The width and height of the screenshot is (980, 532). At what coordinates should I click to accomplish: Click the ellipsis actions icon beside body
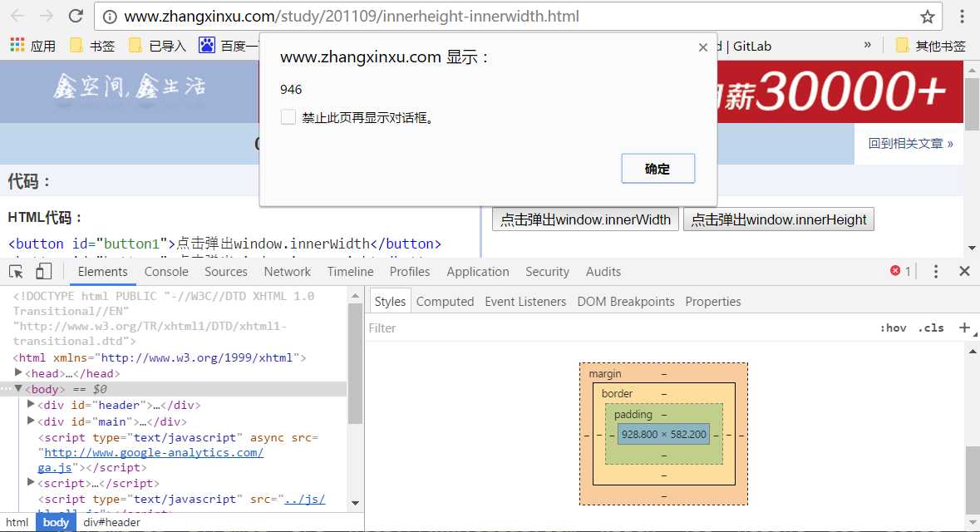pos(7,389)
